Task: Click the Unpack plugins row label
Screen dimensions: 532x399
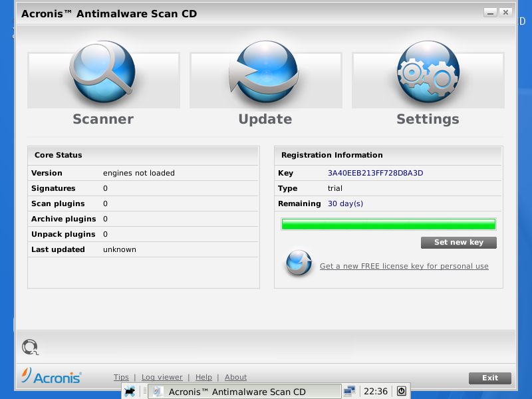Action: 63,234
